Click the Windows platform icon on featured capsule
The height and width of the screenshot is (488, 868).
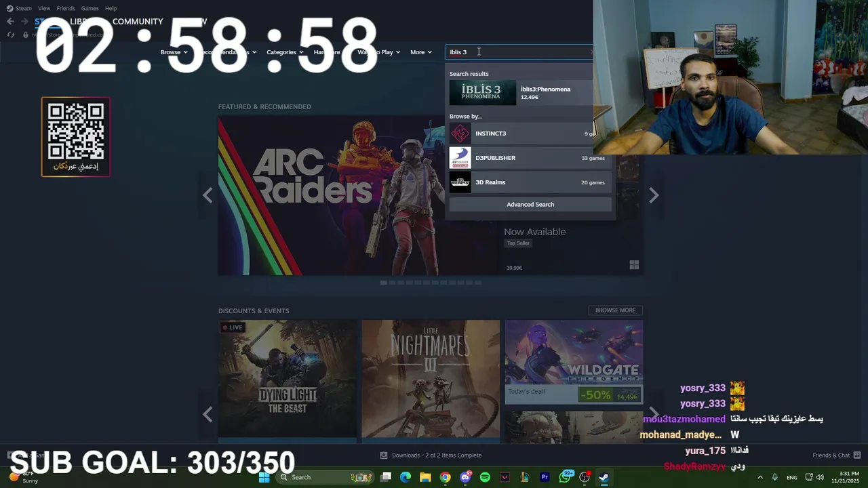(x=634, y=265)
